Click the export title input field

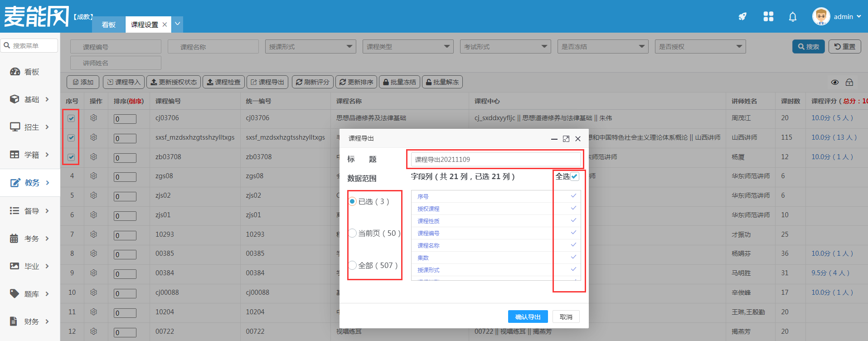click(495, 160)
